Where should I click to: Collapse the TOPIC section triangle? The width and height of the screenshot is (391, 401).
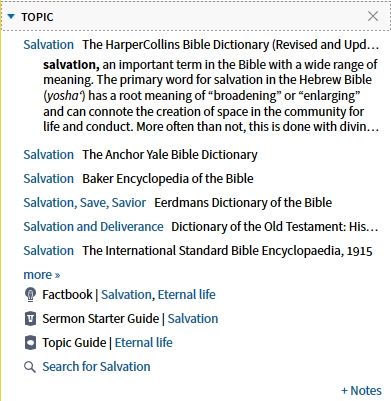pos(11,16)
